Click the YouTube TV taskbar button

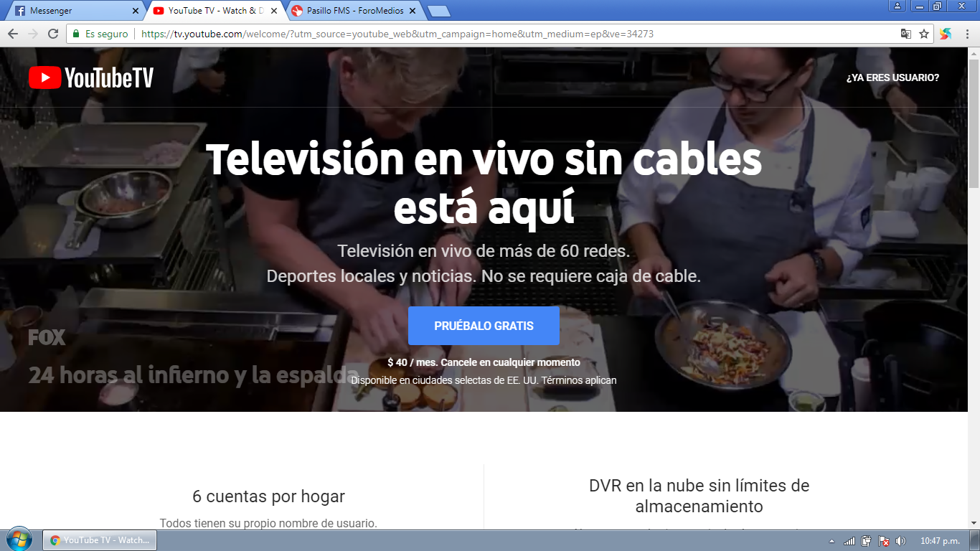coord(100,540)
